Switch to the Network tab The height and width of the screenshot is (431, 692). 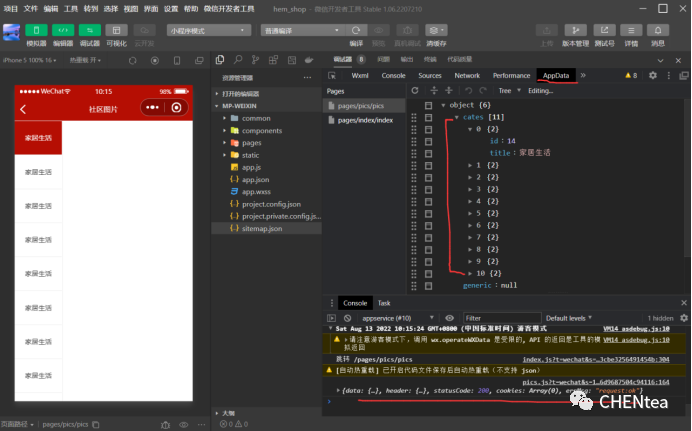[x=467, y=75]
